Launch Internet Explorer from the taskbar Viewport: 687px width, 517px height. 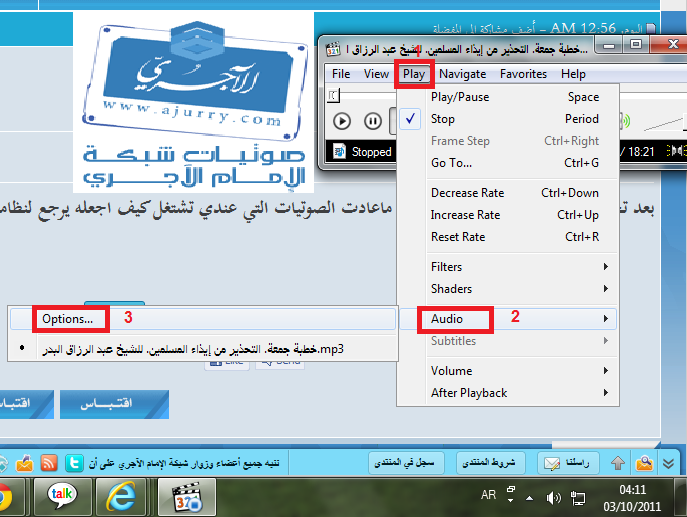[124, 494]
